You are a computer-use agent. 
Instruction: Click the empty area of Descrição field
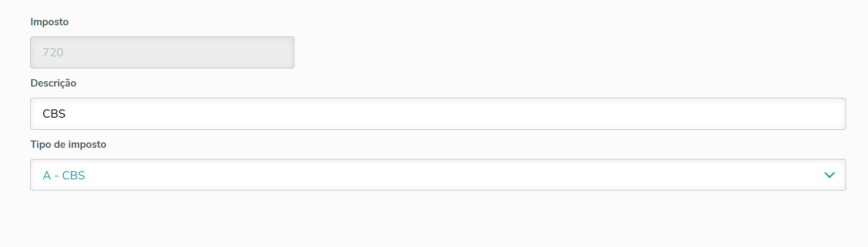[x=487, y=114]
